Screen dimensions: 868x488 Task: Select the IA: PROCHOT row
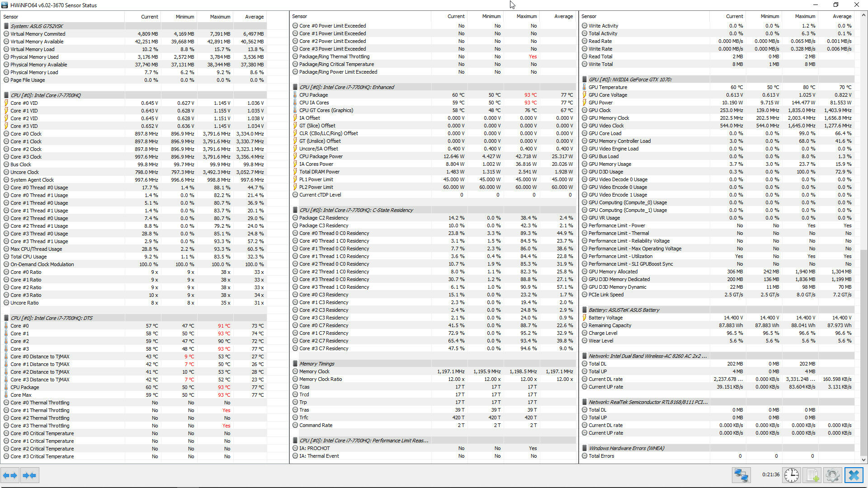click(x=434, y=448)
